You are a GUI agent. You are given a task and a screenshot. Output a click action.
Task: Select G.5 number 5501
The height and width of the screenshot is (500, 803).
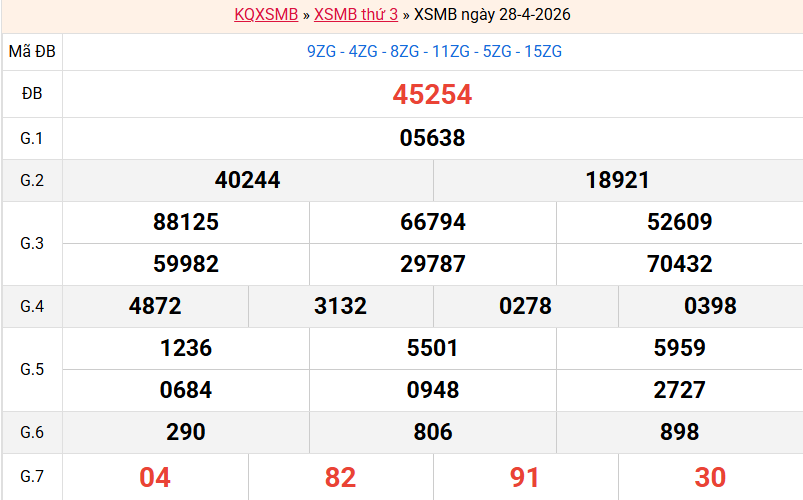[432, 348]
